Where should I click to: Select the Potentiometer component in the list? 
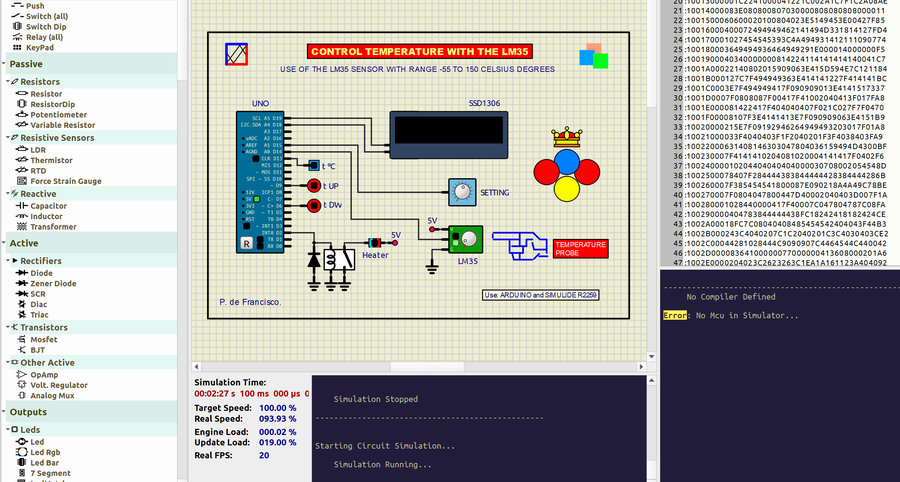coord(58,115)
